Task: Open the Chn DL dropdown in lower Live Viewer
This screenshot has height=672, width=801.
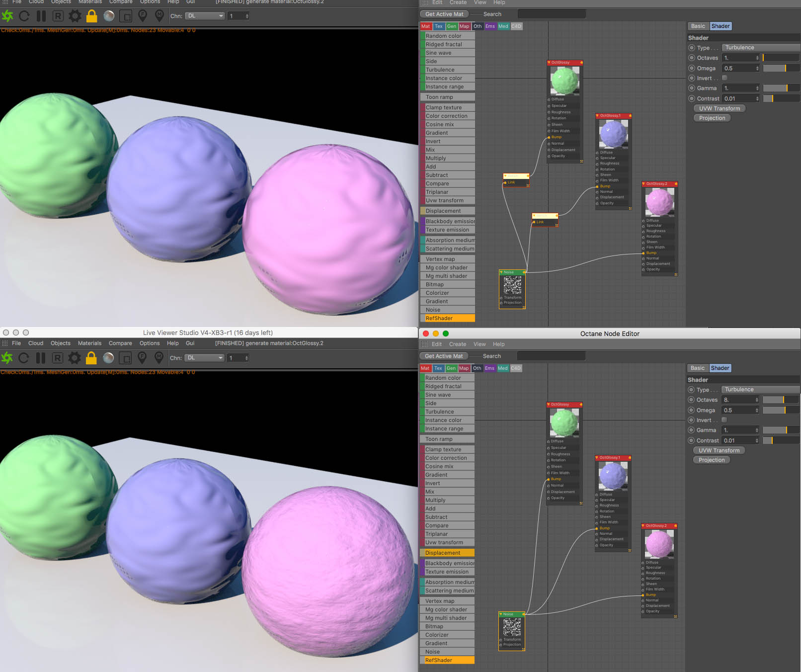Action: pos(205,358)
